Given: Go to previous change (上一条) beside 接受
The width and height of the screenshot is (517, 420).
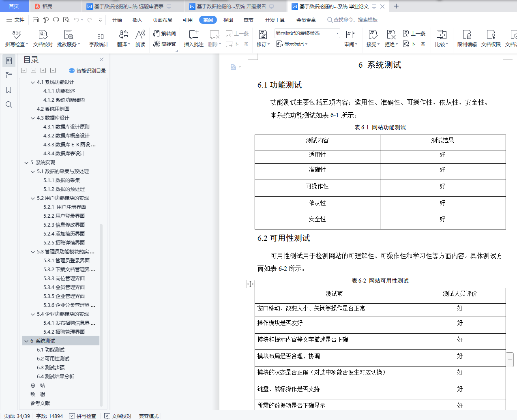Looking at the screenshot, I should pyautogui.click(x=414, y=33).
